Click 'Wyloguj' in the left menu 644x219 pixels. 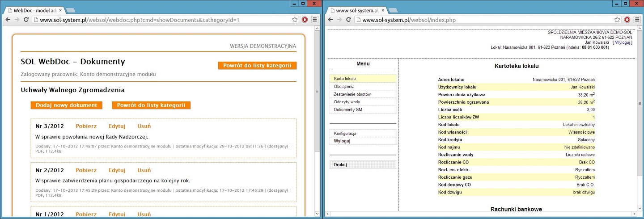pos(363,141)
